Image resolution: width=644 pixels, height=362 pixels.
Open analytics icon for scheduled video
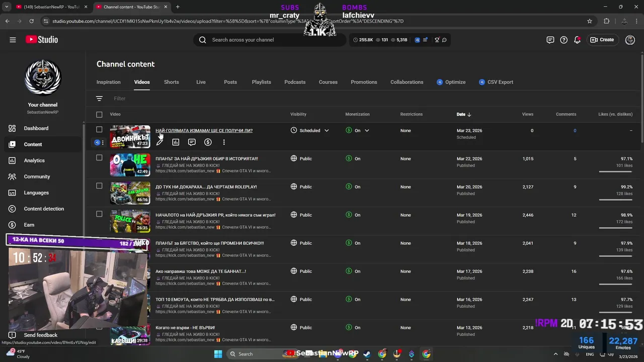tap(176, 142)
